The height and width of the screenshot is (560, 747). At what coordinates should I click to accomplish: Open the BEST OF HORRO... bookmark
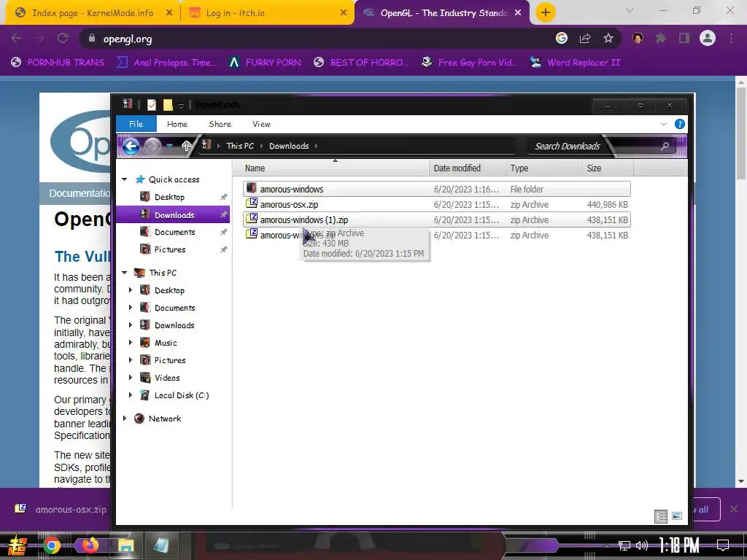361,63
